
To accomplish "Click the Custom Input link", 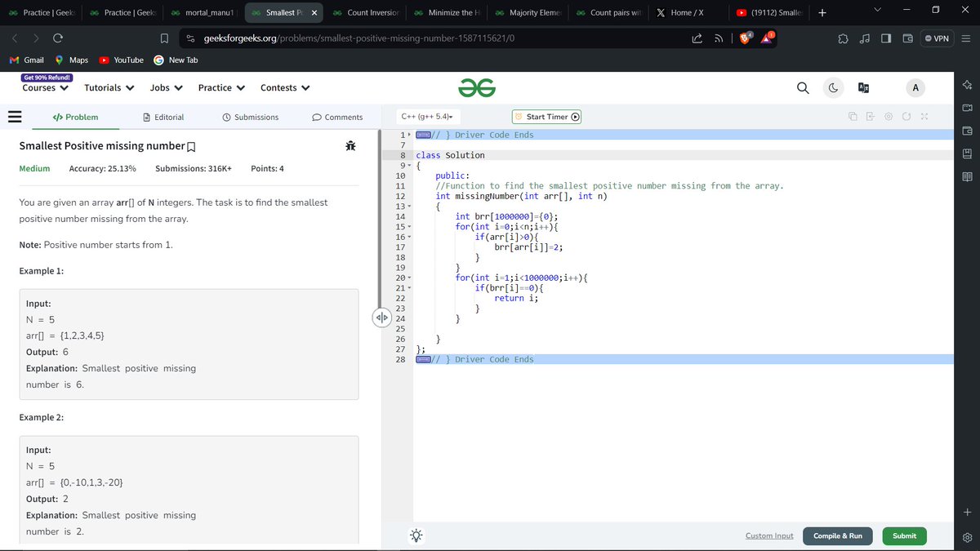I will pyautogui.click(x=769, y=535).
